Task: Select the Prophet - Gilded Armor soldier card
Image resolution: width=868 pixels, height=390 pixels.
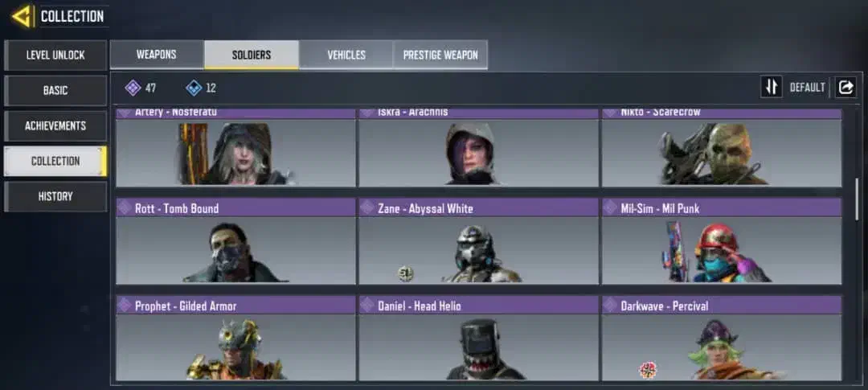Action: 235,339
